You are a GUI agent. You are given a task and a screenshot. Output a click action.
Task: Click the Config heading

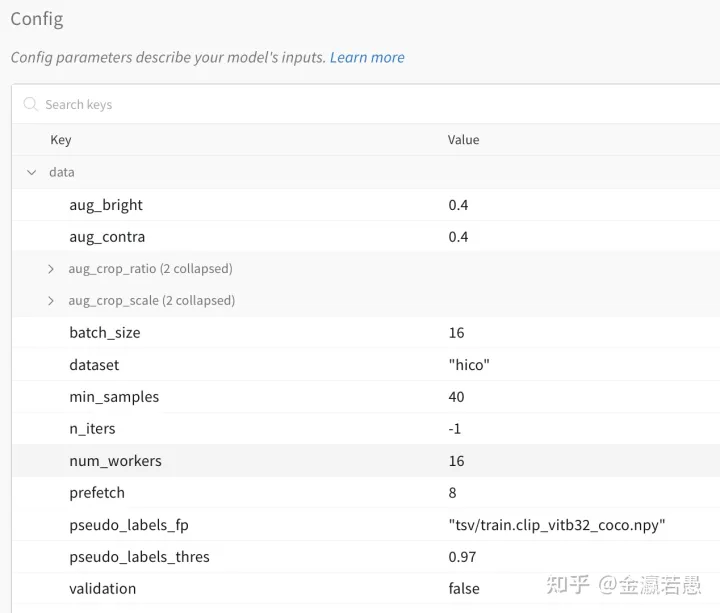[37, 20]
